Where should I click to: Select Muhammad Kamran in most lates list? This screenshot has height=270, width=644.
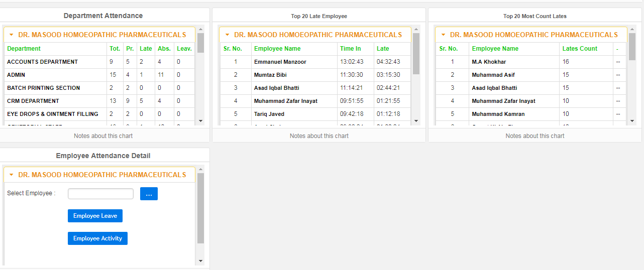tap(498, 114)
